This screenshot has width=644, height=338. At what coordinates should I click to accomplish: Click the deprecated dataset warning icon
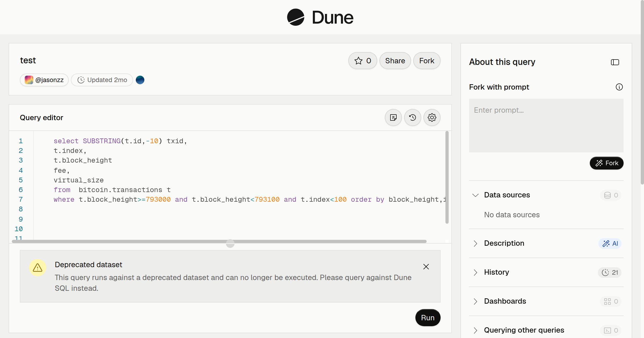pyautogui.click(x=38, y=267)
